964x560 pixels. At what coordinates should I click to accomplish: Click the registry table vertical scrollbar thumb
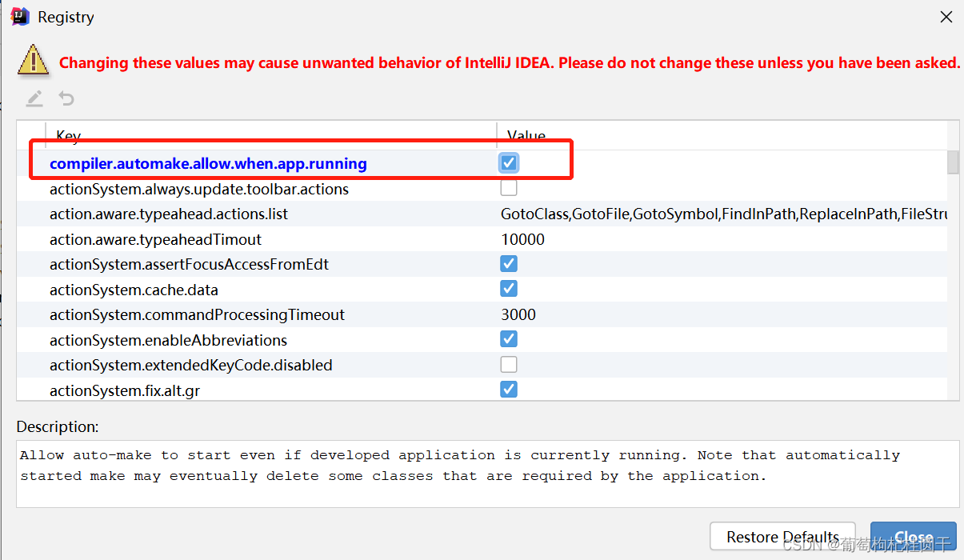coord(953,162)
